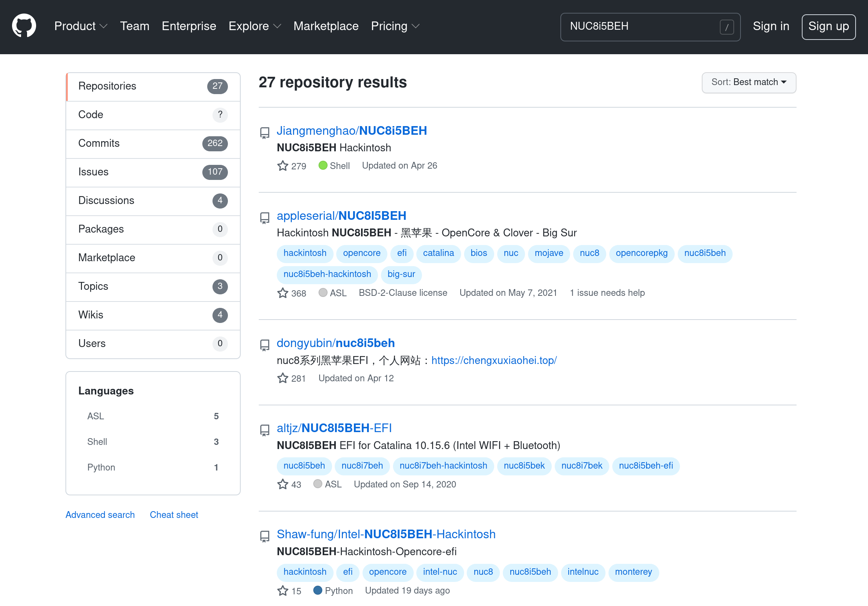Expand the Product menu
This screenshot has width=868, height=606.
click(x=80, y=26)
